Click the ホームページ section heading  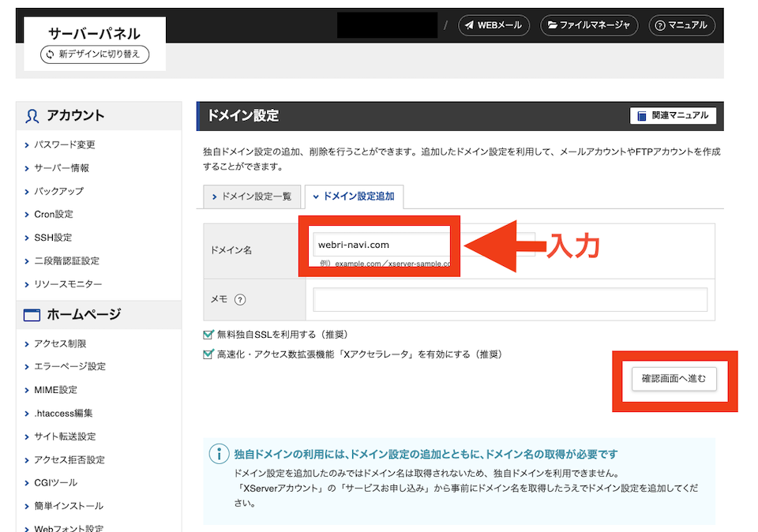[x=84, y=315]
